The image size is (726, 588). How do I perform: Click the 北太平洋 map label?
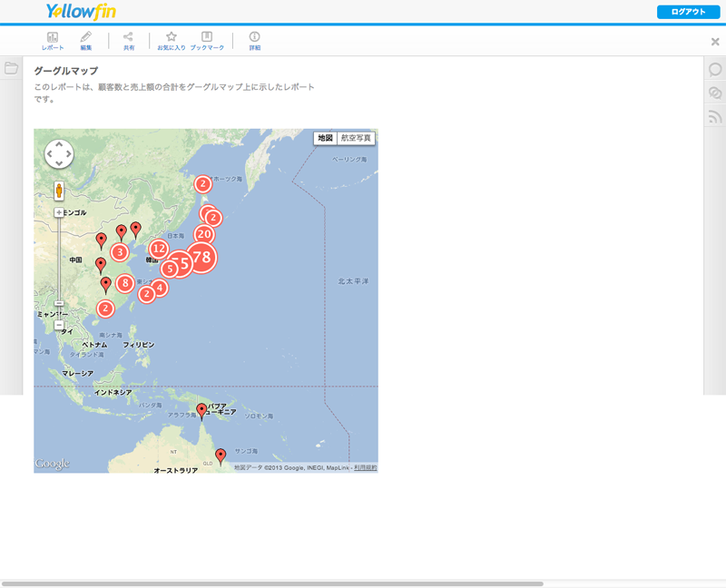(x=353, y=281)
